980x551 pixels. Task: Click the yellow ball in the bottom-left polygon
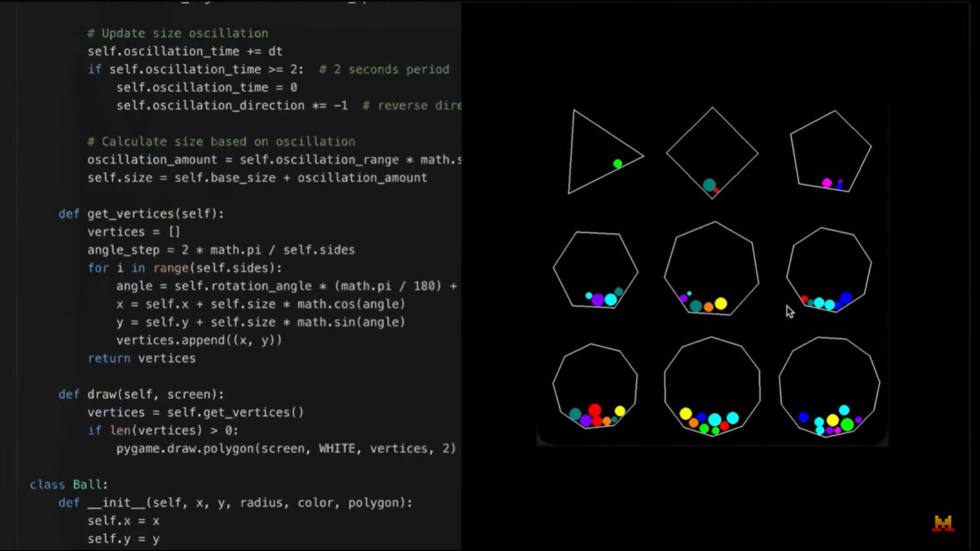[x=620, y=411]
